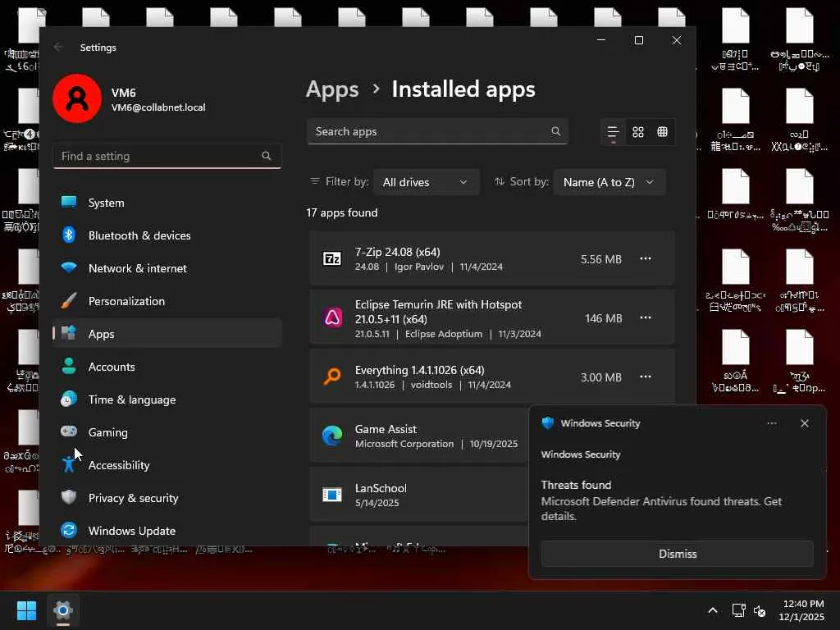Click the Network wifi icon
Screen dimensions: 840x630
point(69,267)
